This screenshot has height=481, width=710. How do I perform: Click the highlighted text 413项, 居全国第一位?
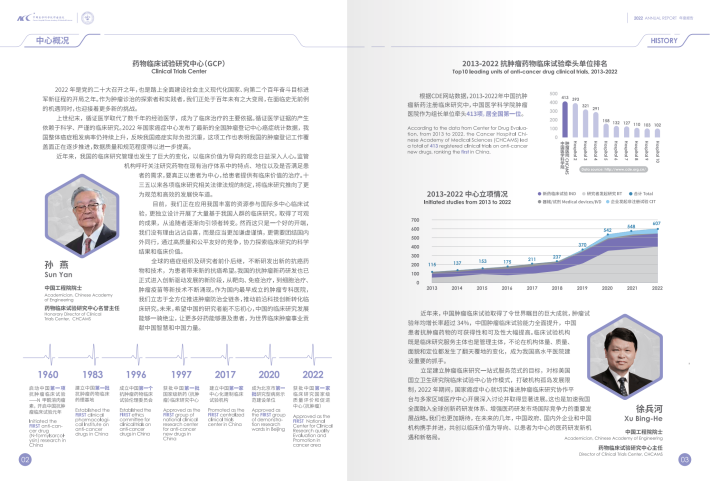[x=494, y=114]
